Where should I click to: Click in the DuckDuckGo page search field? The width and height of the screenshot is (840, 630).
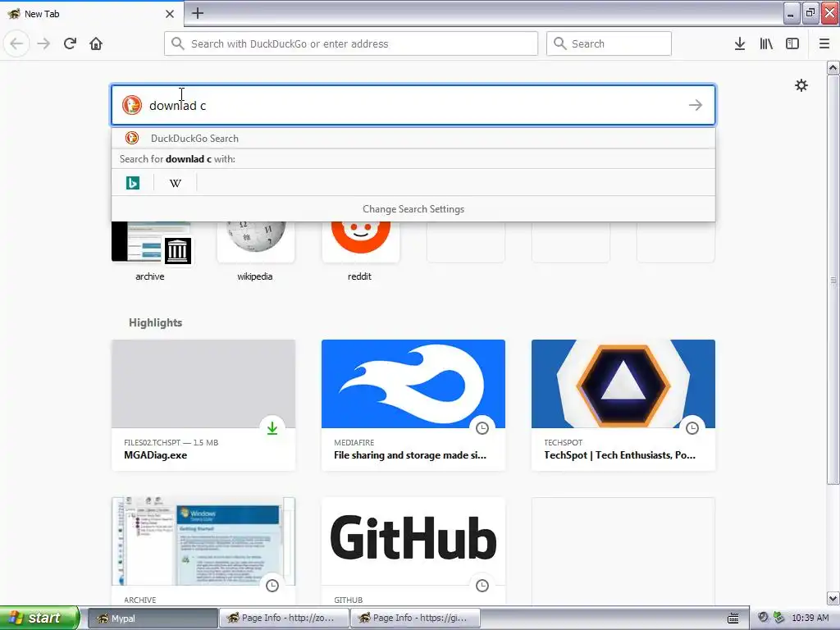pyautogui.click(x=413, y=105)
